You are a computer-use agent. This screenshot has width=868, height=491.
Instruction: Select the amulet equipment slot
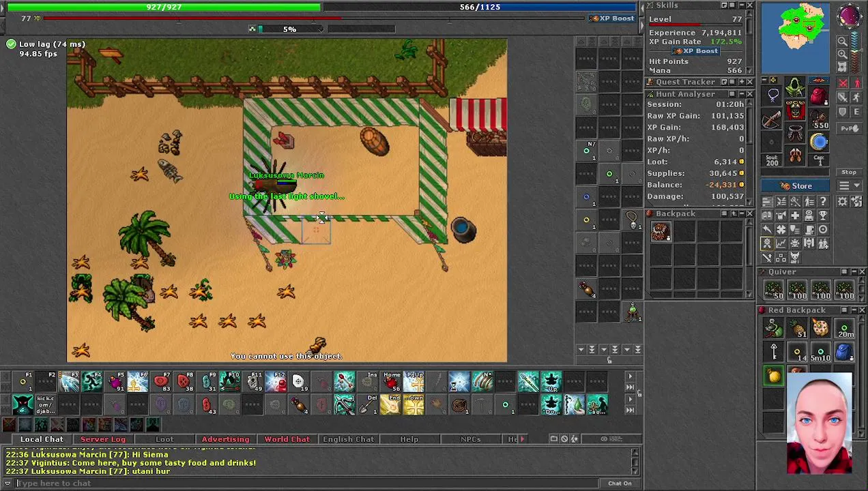click(x=772, y=95)
